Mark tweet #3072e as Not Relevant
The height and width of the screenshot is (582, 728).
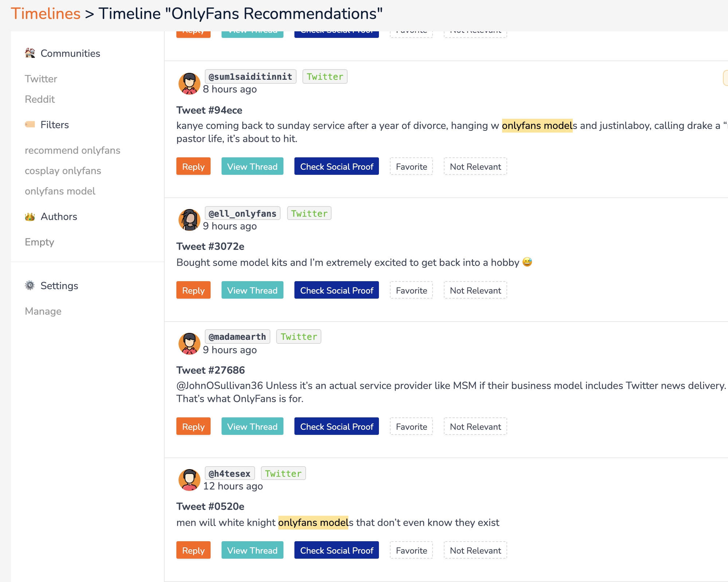click(475, 290)
